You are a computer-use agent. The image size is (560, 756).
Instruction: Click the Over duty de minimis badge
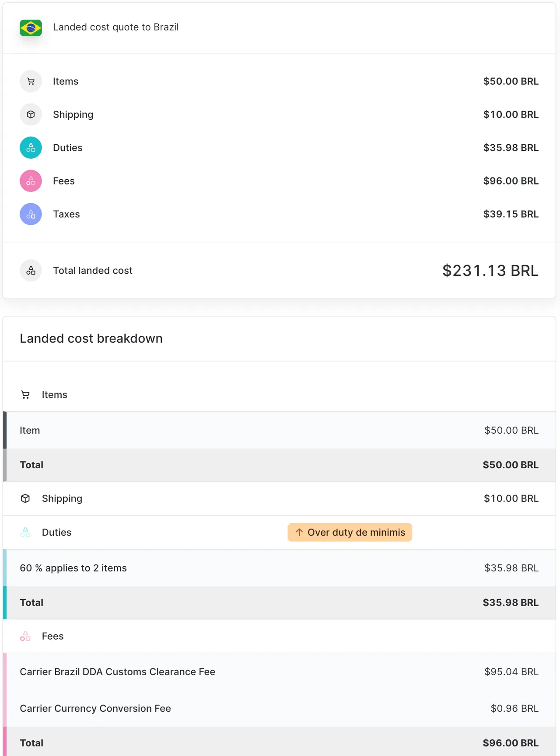coord(349,532)
